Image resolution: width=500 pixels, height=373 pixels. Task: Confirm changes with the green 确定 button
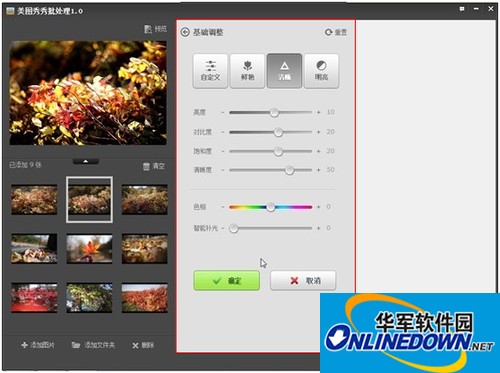click(227, 281)
